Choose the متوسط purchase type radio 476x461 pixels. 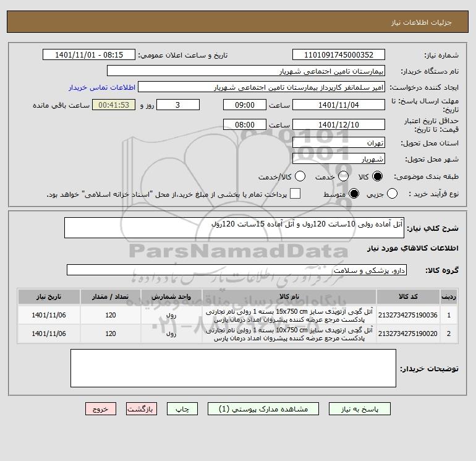(354, 194)
